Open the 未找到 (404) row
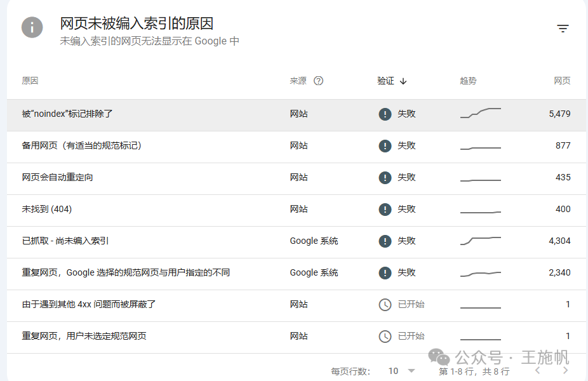This screenshot has width=588, height=381. [x=297, y=210]
